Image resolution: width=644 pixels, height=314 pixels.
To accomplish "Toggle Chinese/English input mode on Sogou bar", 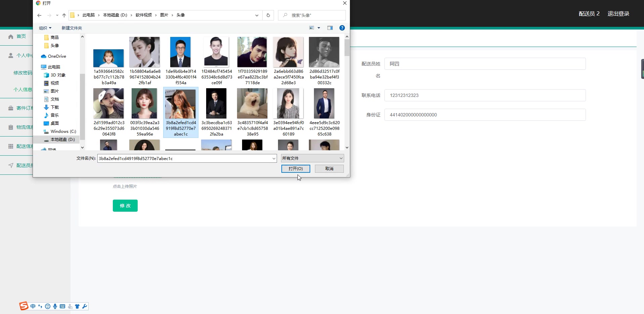I will (33, 306).
